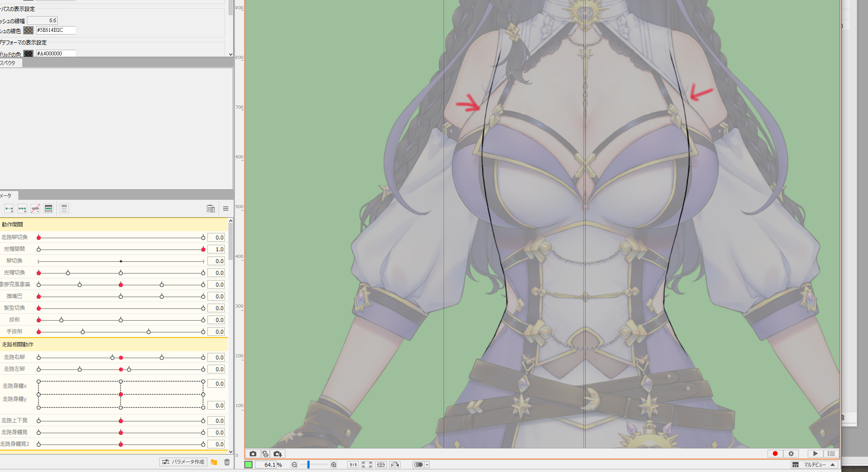868x472 pixels.
Task: Click the parameter list scroll up arrow
Action: (x=231, y=221)
